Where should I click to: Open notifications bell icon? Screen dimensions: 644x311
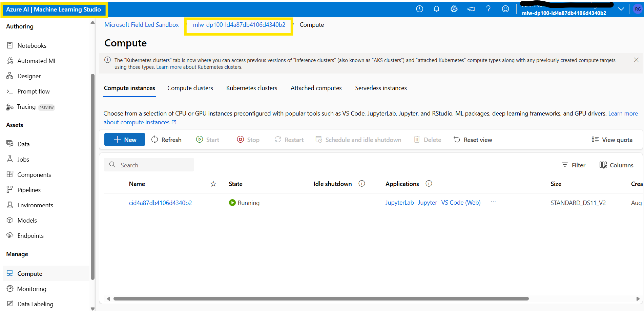(x=436, y=9)
